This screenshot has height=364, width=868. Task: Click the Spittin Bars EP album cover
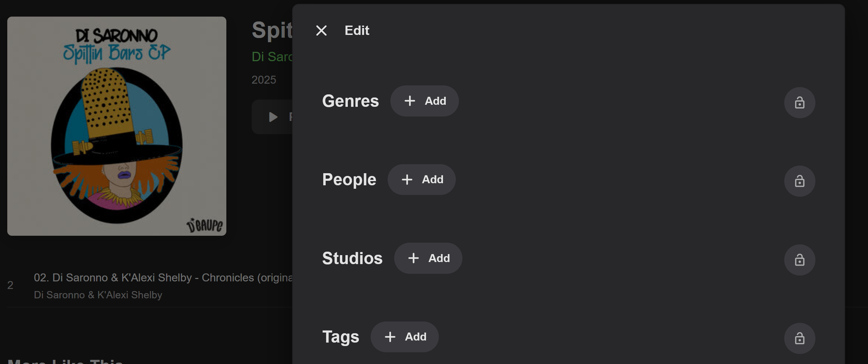[117, 126]
